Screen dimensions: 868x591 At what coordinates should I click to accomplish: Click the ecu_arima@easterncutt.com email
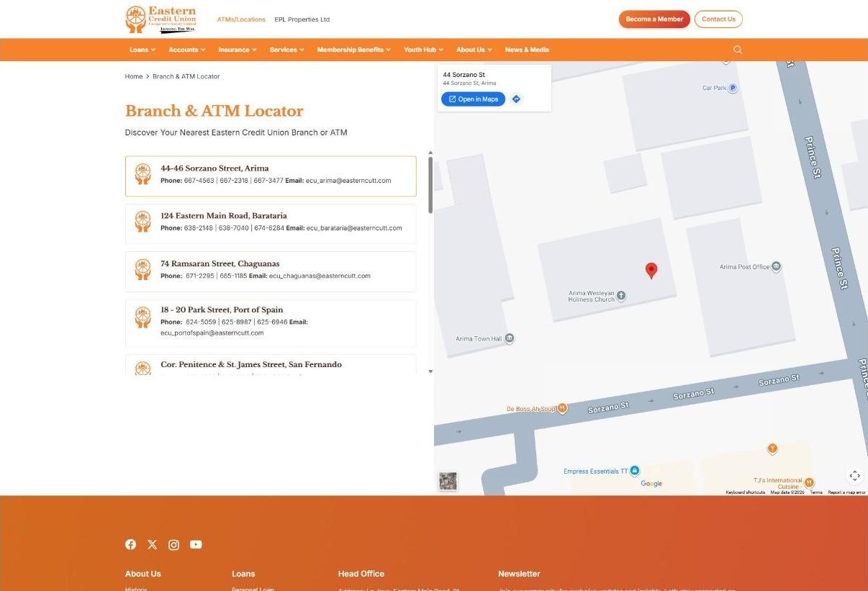348,181
